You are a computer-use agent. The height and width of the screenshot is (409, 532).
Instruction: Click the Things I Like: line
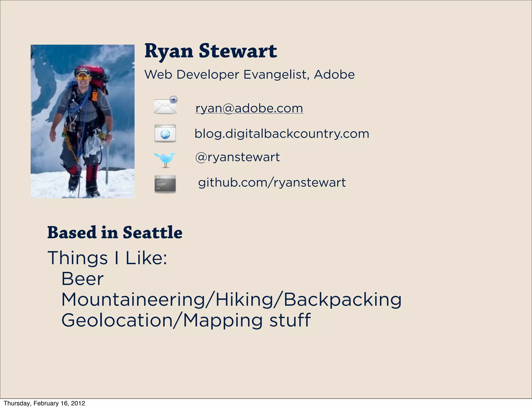click(107, 258)
